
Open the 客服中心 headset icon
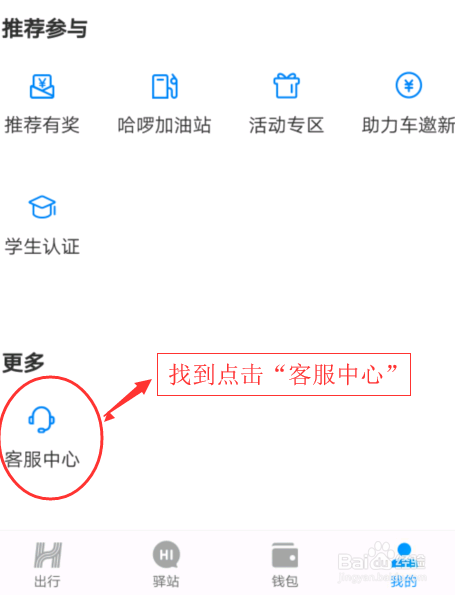(42, 420)
